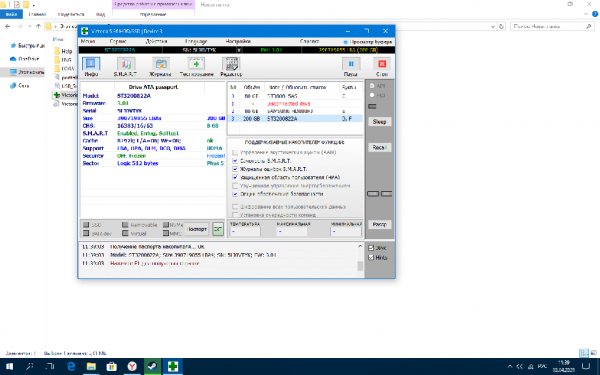Open Task View on the taskbar
Screen dimensions: 600x375
[x=50, y=367]
